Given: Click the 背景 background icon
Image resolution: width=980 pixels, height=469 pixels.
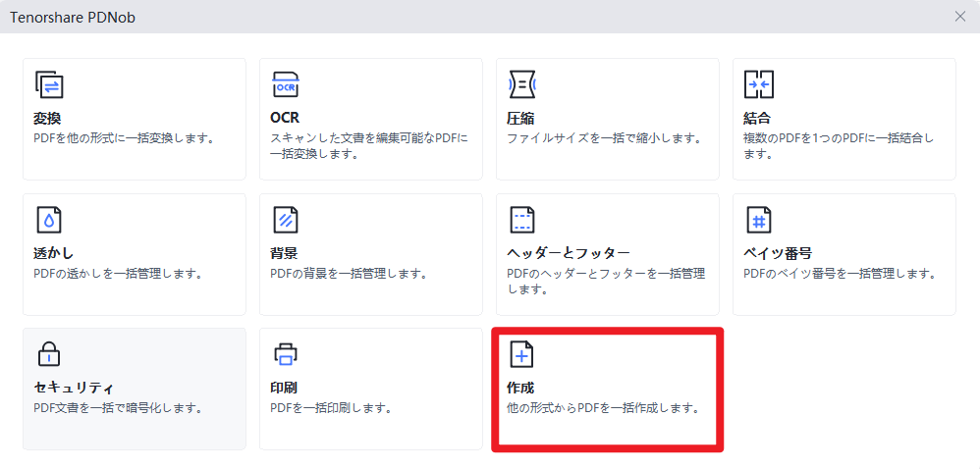Looking at the screenshot, I should click(286, 220).
